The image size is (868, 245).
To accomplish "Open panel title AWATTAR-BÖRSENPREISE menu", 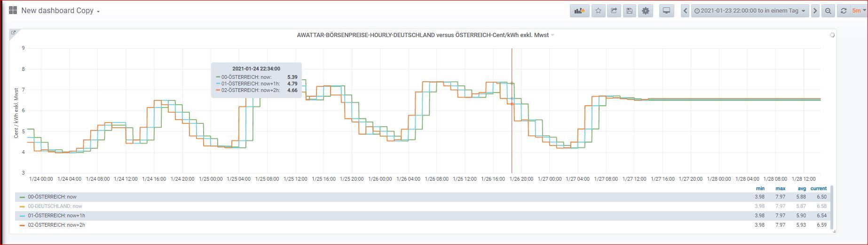I will (425, 35).
